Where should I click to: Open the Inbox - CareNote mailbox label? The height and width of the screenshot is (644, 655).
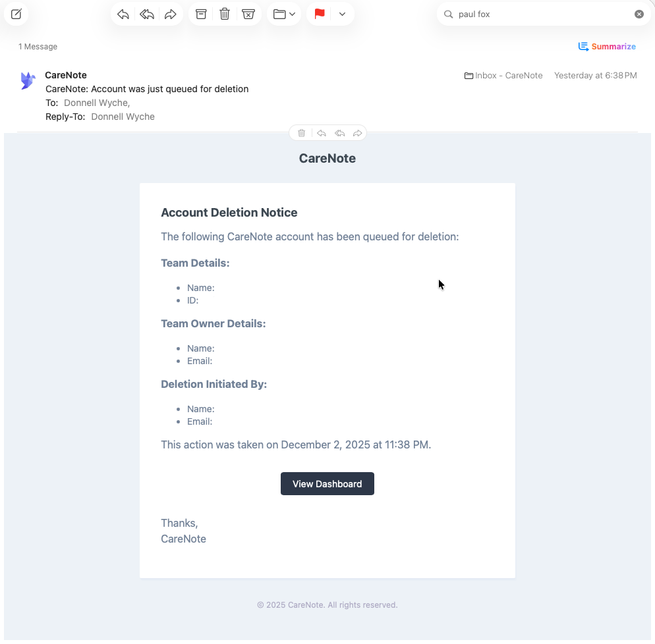[503, 75]
